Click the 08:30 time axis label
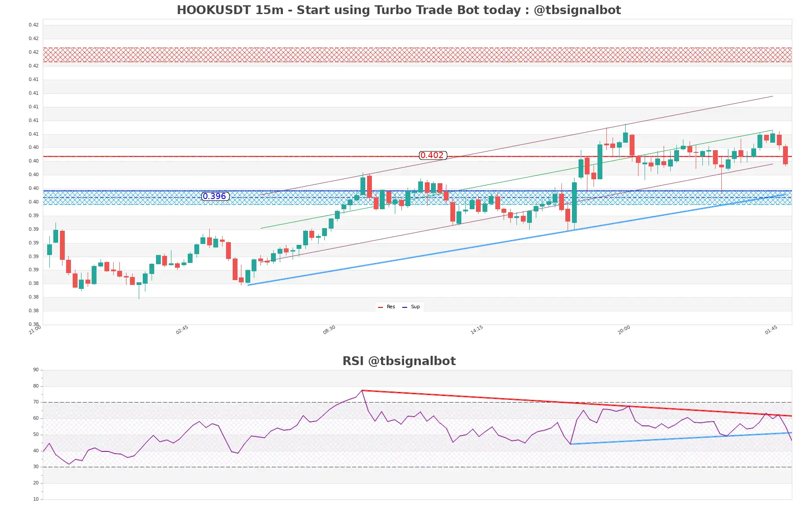 (x=329, y=330)
